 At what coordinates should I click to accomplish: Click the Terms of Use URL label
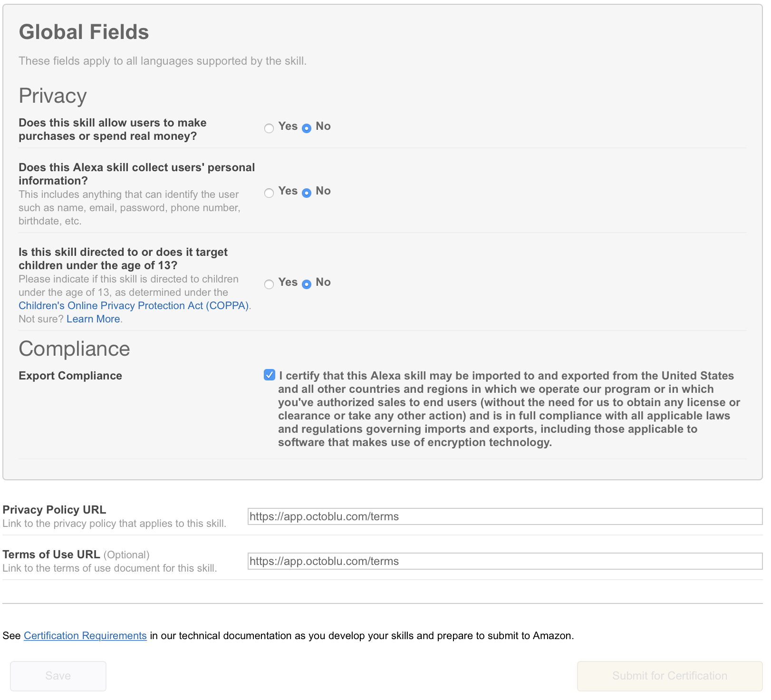coord(51,554)
